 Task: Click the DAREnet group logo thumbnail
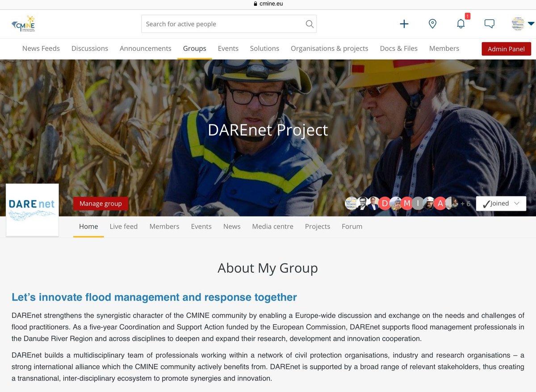coord(32,210)
